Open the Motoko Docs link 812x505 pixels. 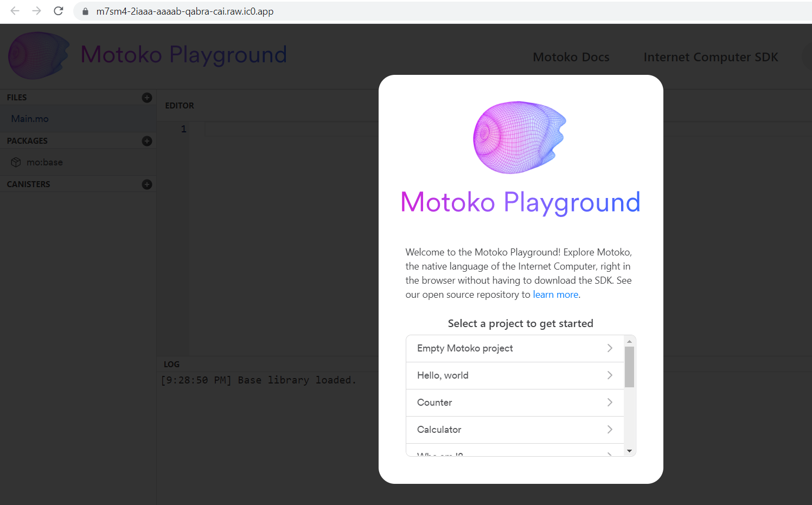[x=571, y=57]
